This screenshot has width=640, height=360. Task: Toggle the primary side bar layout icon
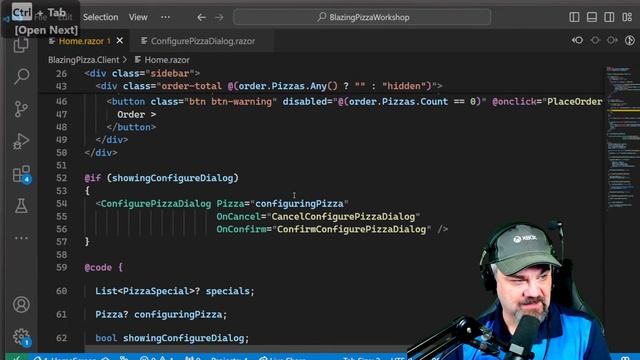coord(574,17)
